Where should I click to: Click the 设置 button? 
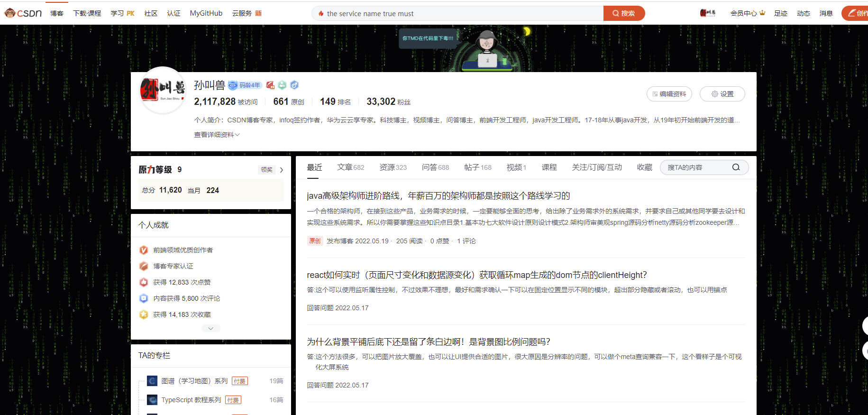point(722,94)
